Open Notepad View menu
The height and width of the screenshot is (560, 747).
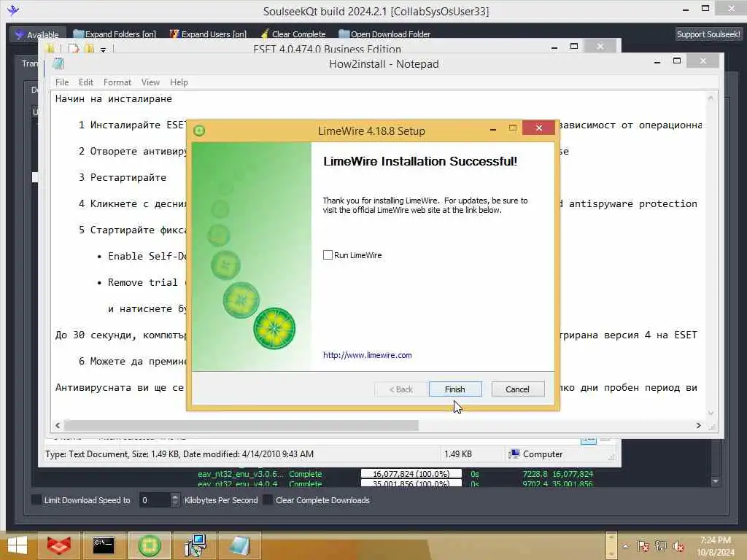150,82
